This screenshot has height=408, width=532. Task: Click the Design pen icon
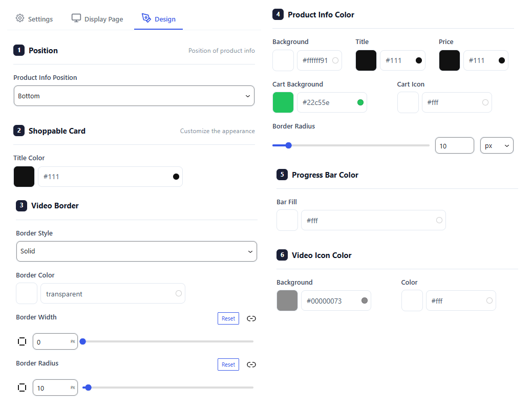146,18
